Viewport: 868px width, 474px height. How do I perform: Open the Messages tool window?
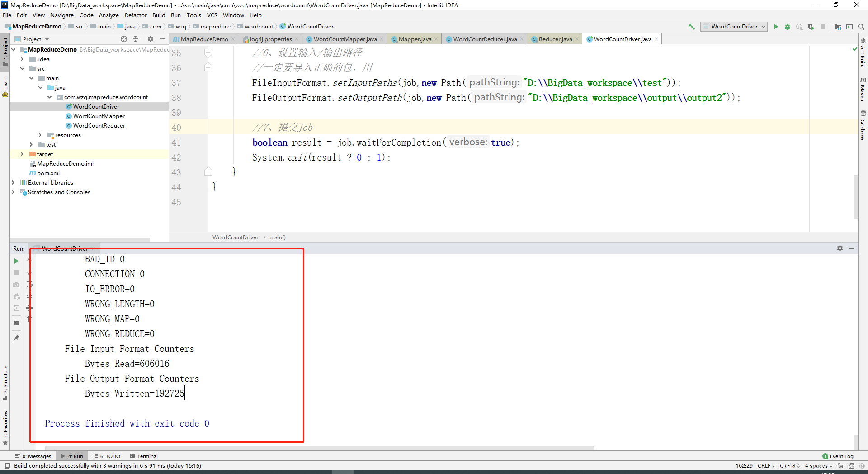tap(33, 456)
